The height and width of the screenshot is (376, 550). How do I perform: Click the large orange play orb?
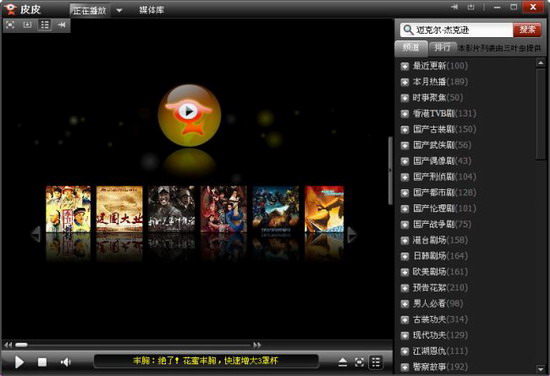point(189,115)
